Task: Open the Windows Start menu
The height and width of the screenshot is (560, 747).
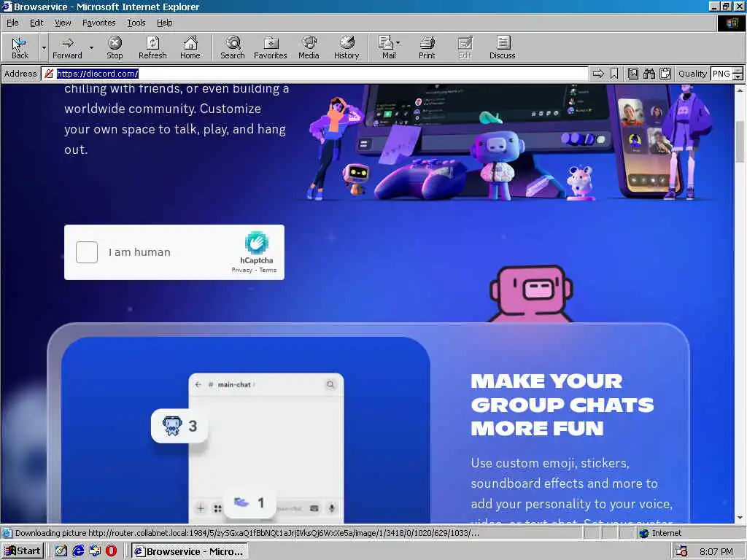Action: tap(23, 551)
